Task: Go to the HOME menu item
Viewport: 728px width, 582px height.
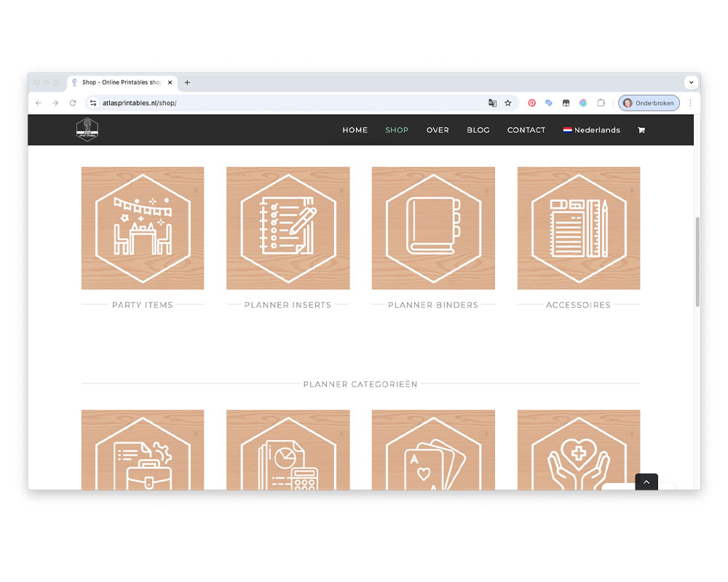Action: pyautogui.click(x=355, y=130)
